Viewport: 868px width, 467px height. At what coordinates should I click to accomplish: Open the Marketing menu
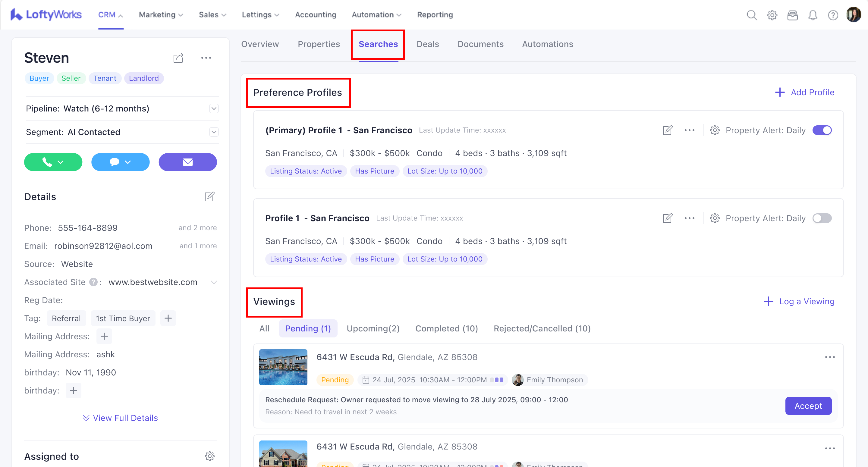161,15
